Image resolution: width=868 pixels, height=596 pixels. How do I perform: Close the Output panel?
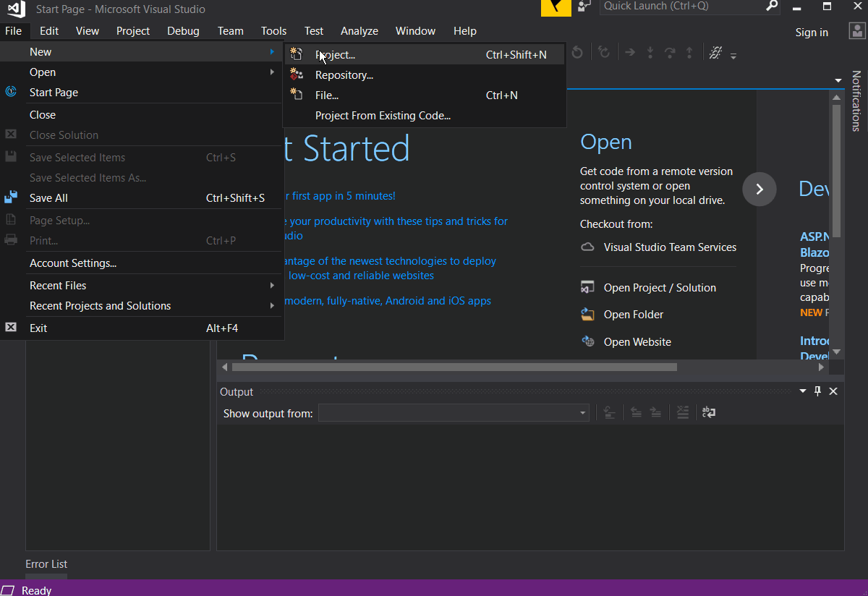click(833, 391)
